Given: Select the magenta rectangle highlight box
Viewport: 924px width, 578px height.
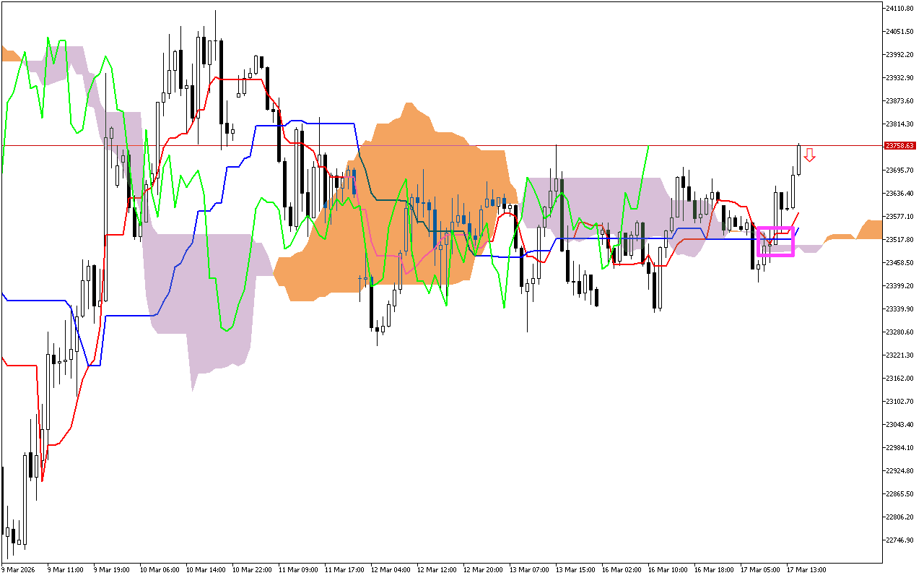Looking at the screenshot, I should pyautogui.click(x=775, y=241).
